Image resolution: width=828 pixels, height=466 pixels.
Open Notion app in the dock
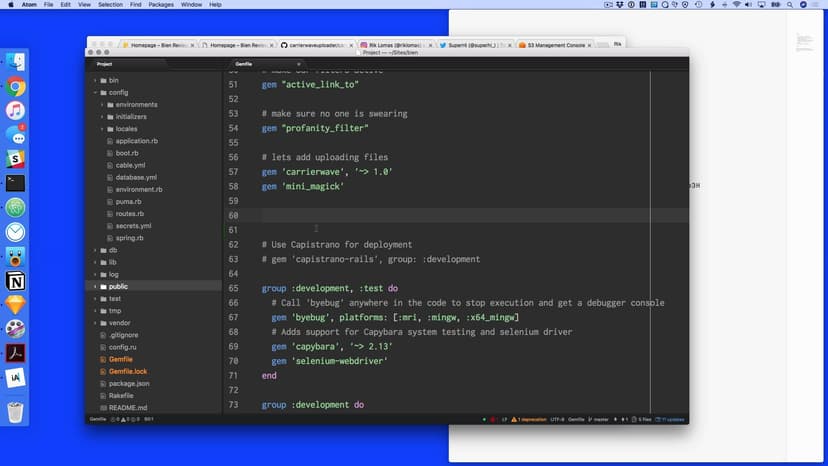15,280
